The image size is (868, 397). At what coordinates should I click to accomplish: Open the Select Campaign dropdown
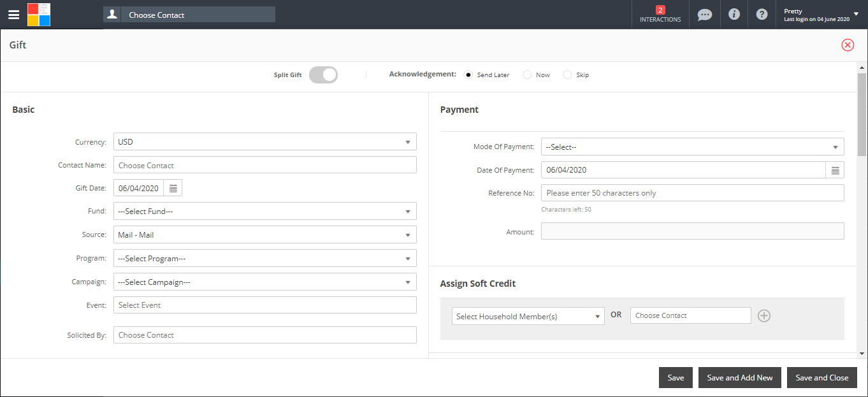click(265, 282)
